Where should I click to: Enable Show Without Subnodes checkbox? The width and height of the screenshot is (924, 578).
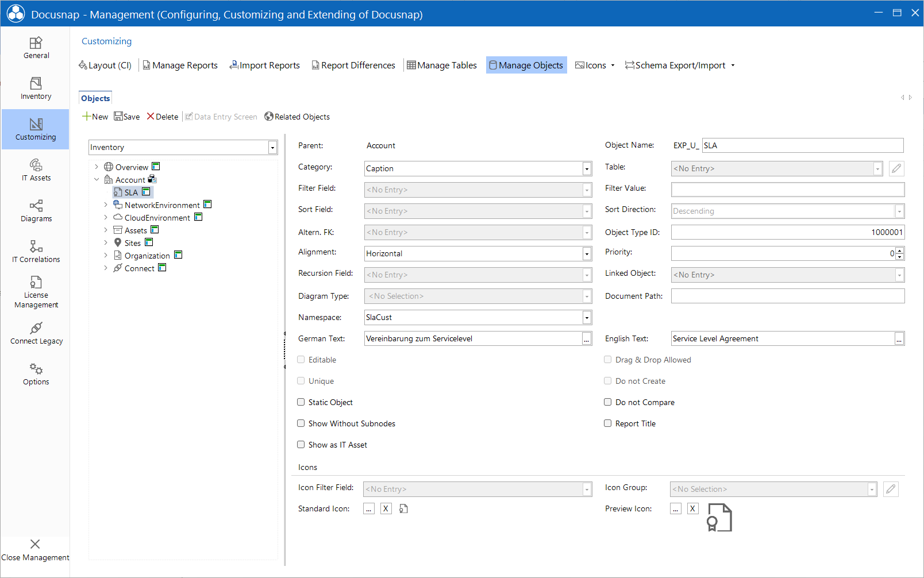tap(301, 423)
